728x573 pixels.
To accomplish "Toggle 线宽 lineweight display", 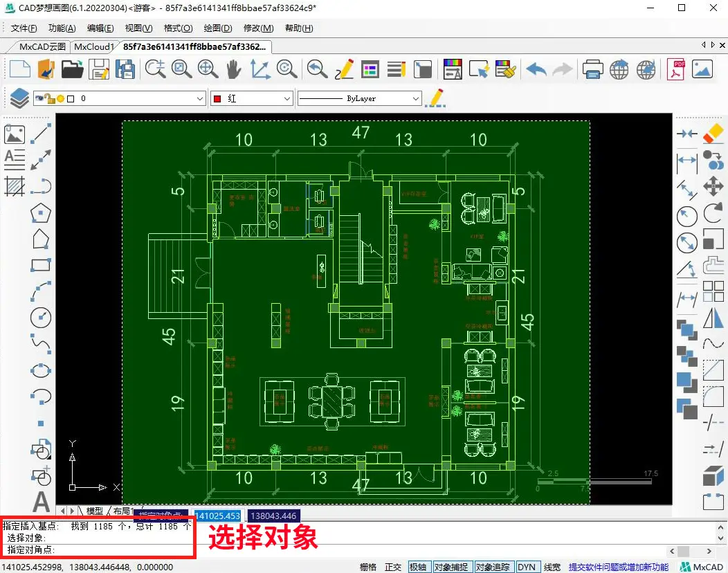I will point(552,567).
